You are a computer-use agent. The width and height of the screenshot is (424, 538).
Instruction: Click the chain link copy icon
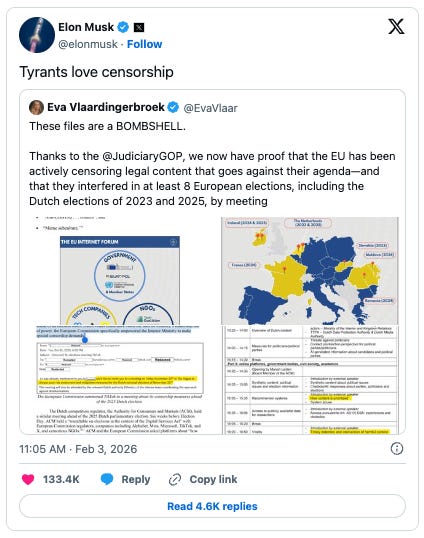click(x=175, y=479)
